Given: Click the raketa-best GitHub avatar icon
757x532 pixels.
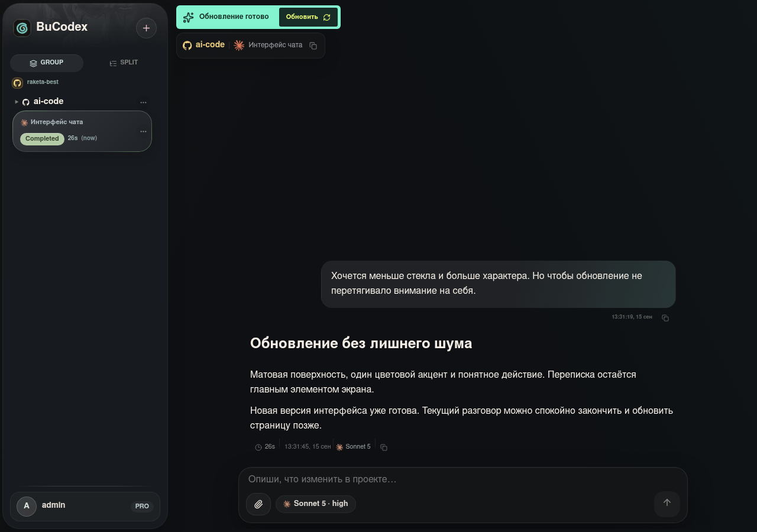Looking at the screenshot, I should tap(18, 83).
